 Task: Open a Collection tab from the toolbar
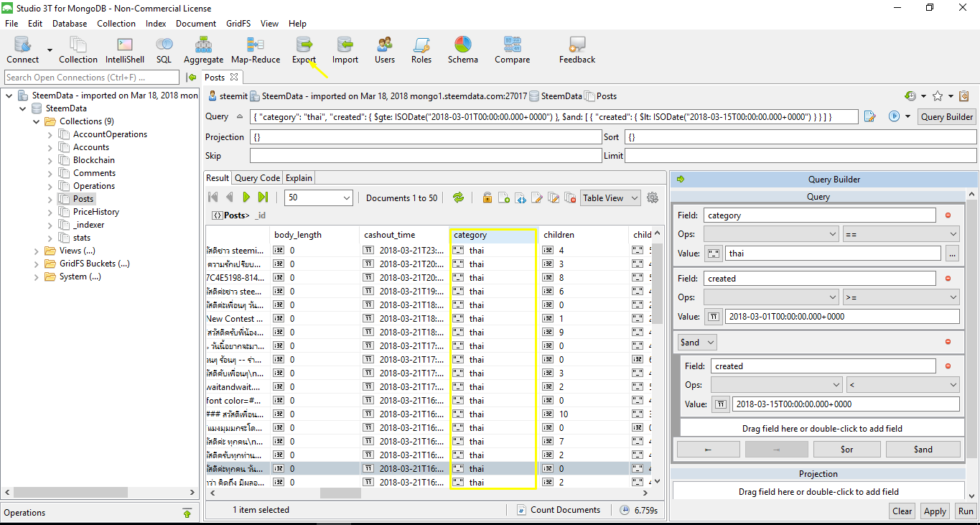78,50
